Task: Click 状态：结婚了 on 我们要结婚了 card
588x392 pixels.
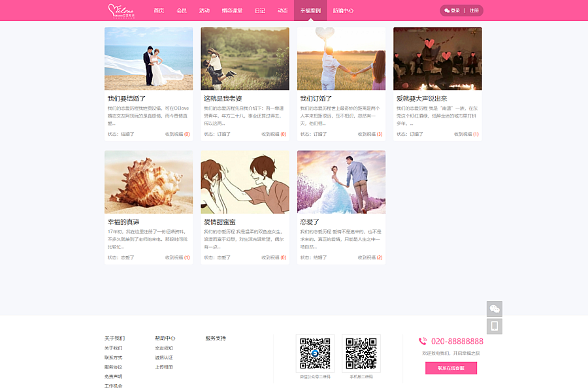Action: 121,134
